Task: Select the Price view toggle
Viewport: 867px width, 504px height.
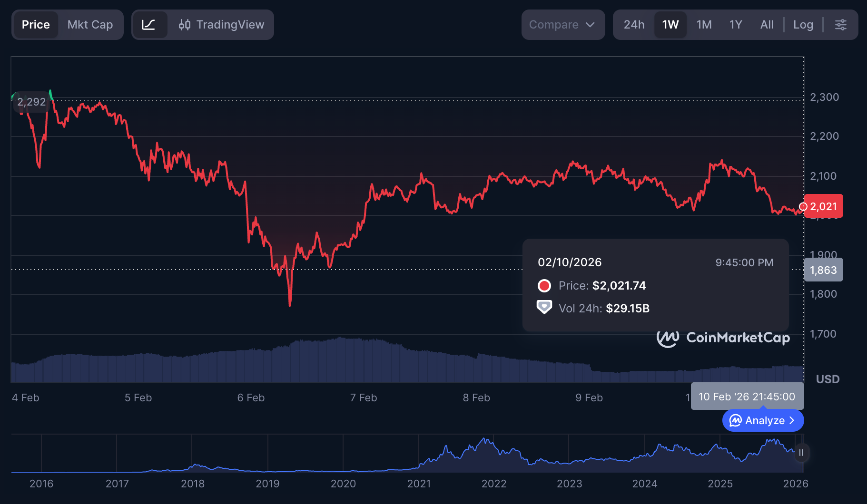Action: 36,25
